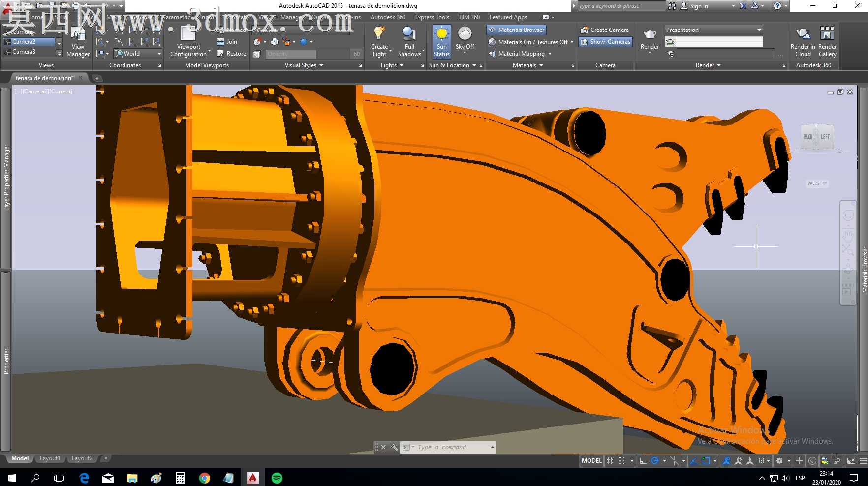The image size is (868, 486).
Task: Select the Full Shadows icon
Action: point(409,33)
